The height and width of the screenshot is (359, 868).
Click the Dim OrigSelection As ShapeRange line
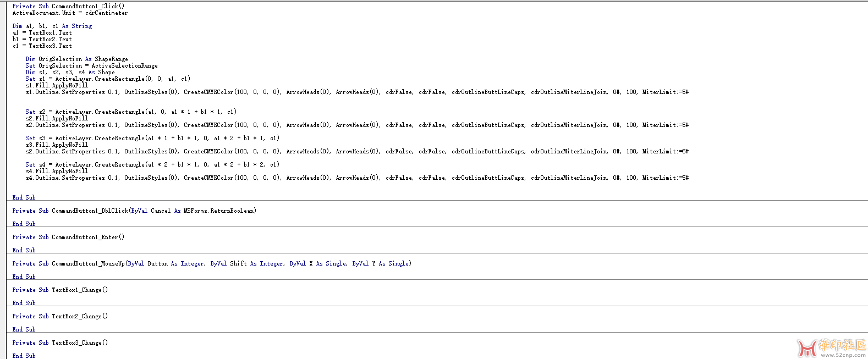click(x=76, y=59)
